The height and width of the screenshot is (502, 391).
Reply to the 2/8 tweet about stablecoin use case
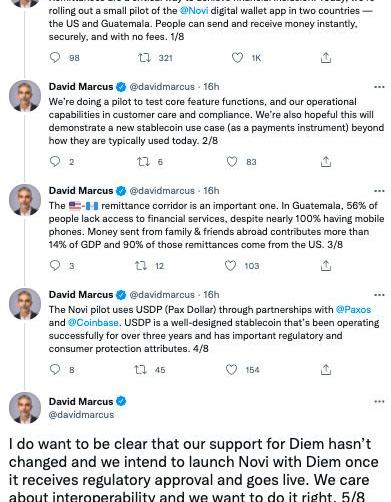pos(55,162)
